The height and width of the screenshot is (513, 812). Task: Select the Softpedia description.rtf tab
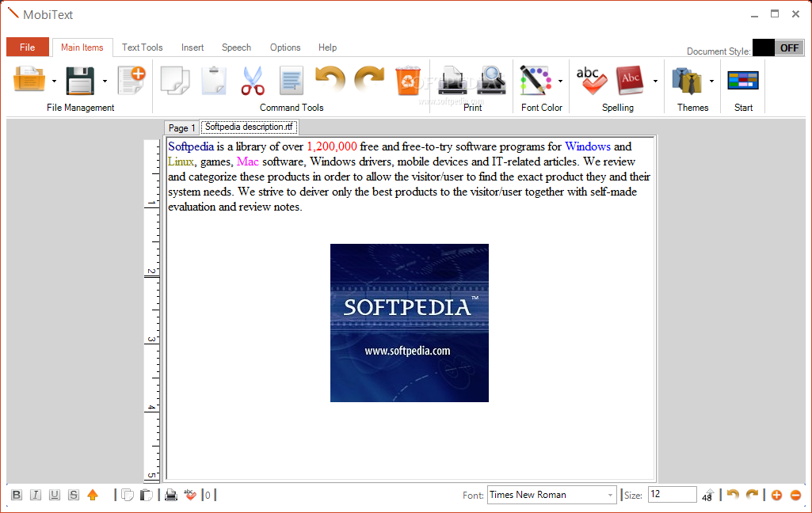[249, 127]
